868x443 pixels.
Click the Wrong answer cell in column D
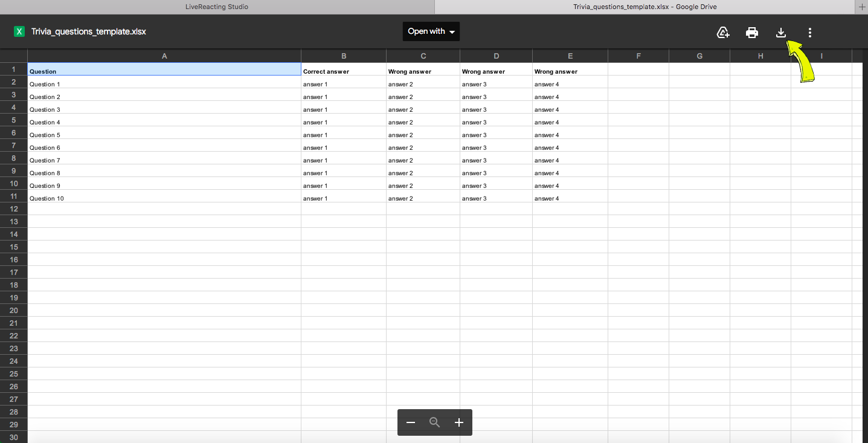tap(497, 70)
